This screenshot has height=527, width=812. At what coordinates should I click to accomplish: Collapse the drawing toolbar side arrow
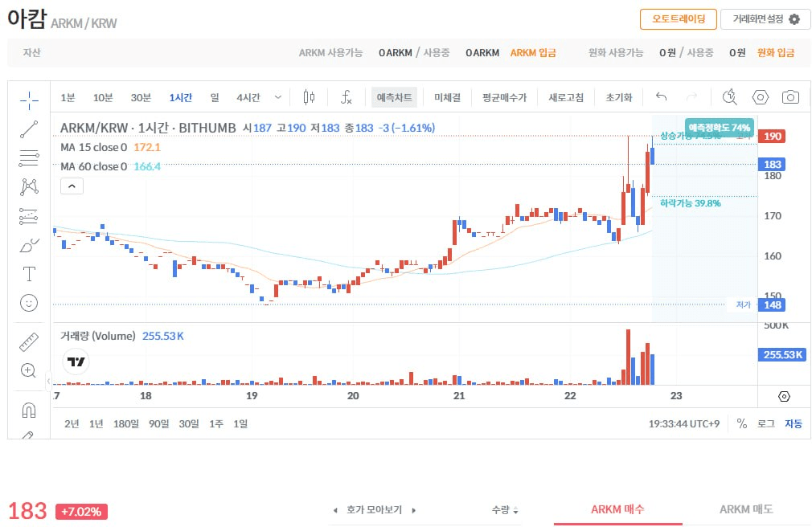coord(48,381)
